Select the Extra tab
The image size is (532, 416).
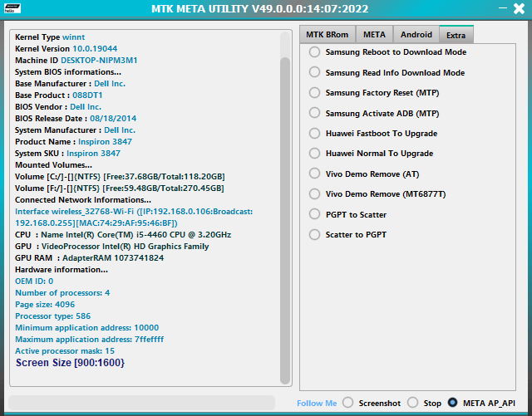coord(456,35)
